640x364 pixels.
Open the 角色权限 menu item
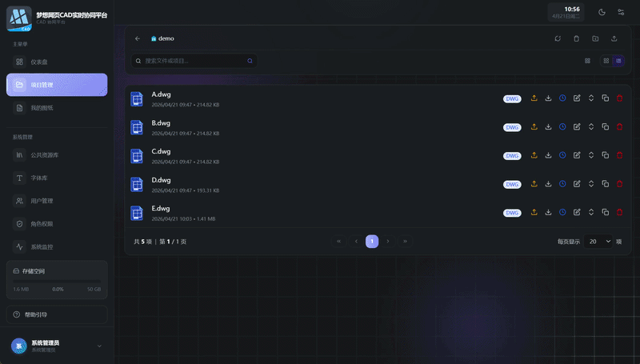pos(57,224)
